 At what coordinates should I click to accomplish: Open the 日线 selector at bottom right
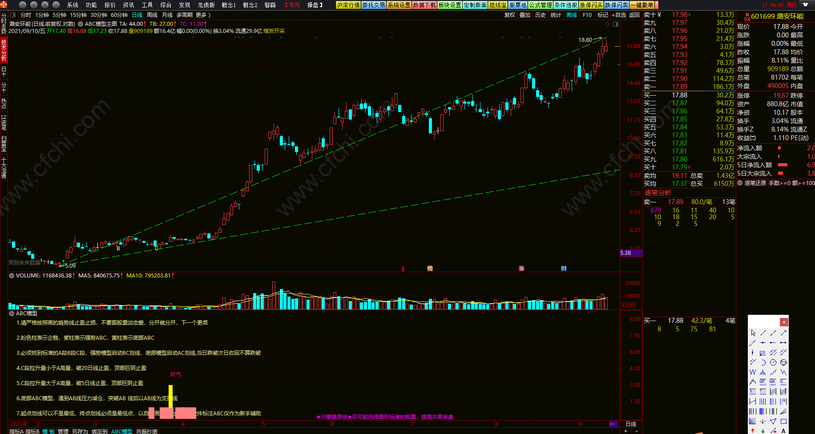(630, 424)
